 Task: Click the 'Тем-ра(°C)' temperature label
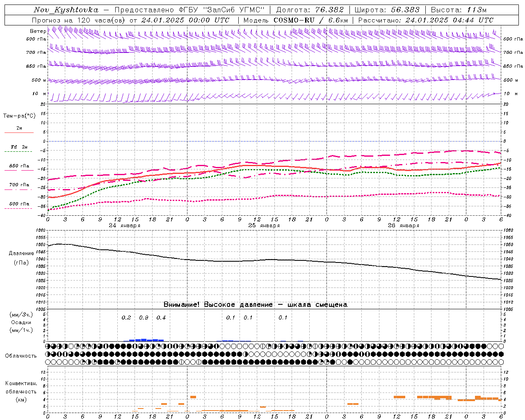(19, 116)
